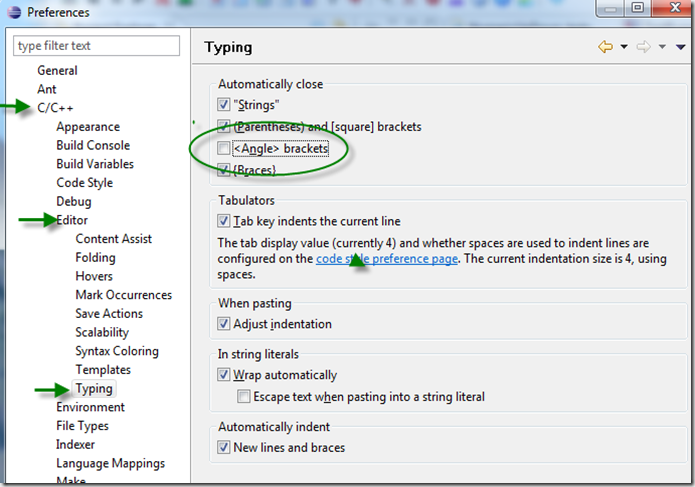Open the forward history dropdown arrow

pos(662,47)
